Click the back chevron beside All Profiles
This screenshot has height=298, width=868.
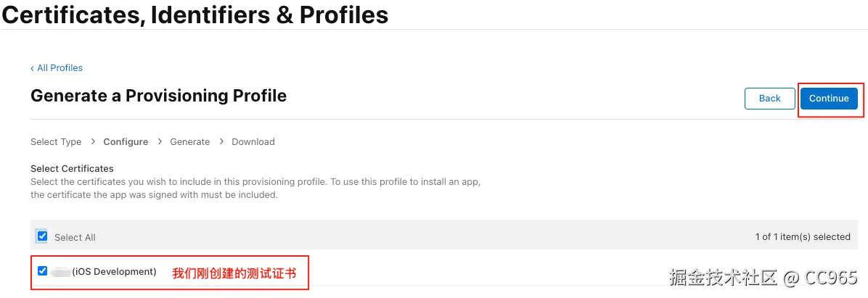click(32, 68)
